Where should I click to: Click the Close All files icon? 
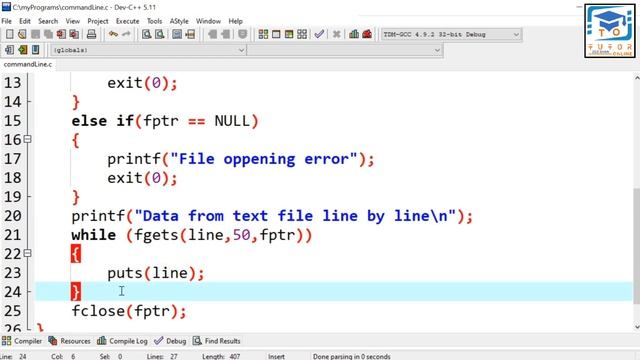74,34
